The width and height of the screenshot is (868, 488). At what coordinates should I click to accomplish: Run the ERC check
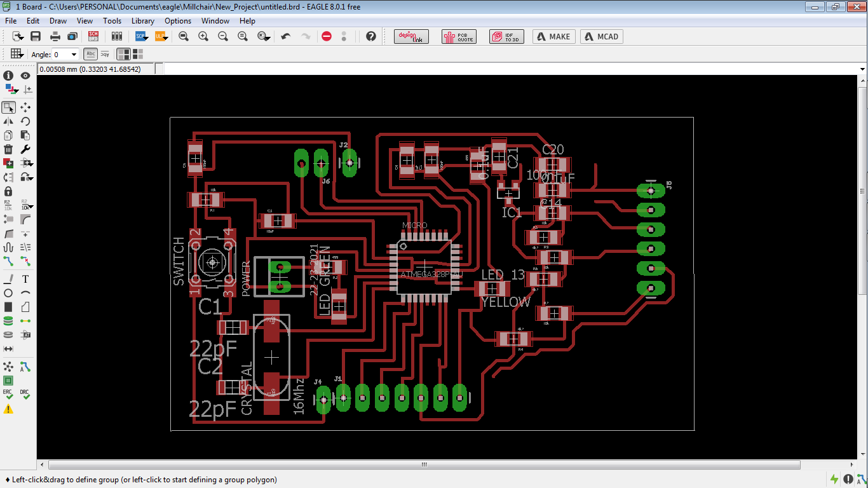pyautogui.click(x=8, y=395)
